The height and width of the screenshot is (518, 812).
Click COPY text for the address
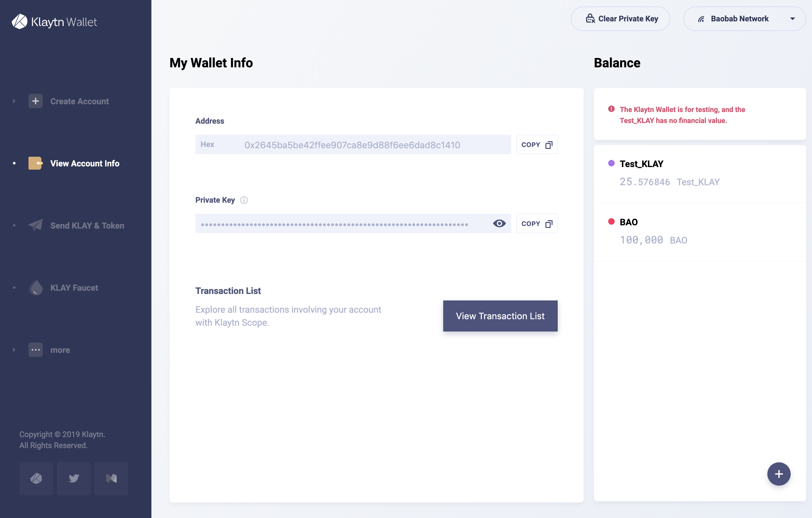click(x=531, y=145)
